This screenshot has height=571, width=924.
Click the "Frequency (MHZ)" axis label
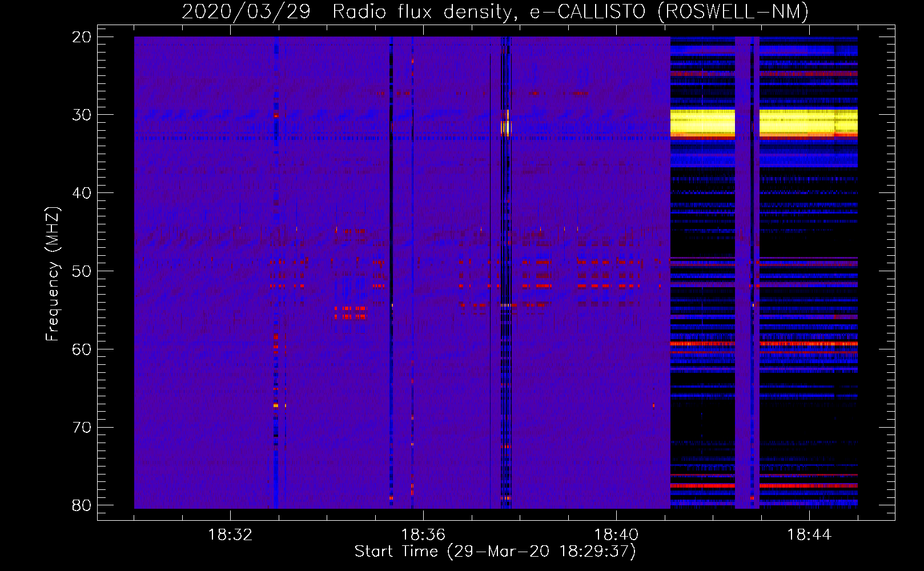tap(52, 274)
